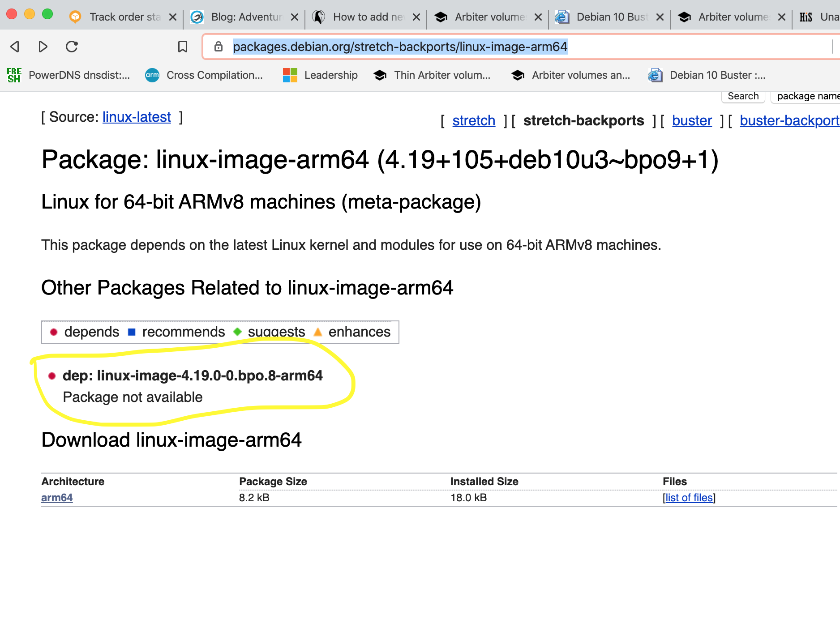Screen dimensions: 840x623
Task: Close the How to add ne tab
Action: pos(416,17)
